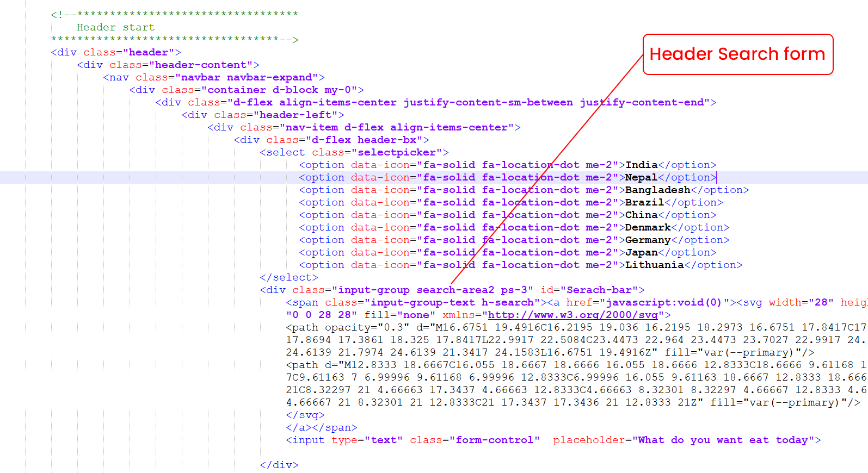Click the closing </svg> tag
Screen dimensions: 868x473
pos(305,415)
